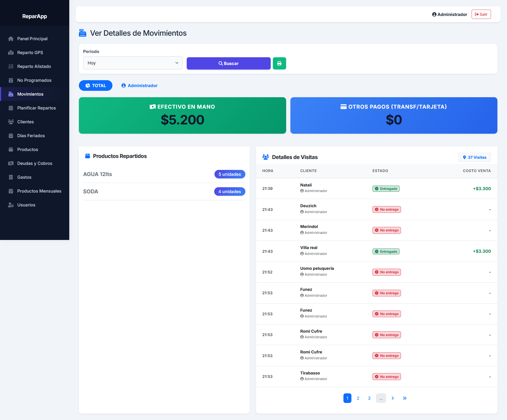The width and height of the screenshot is (507, 420).
Task: Click the $5.200 Efectivo en Mano amount
Action: tap(182, 120)
